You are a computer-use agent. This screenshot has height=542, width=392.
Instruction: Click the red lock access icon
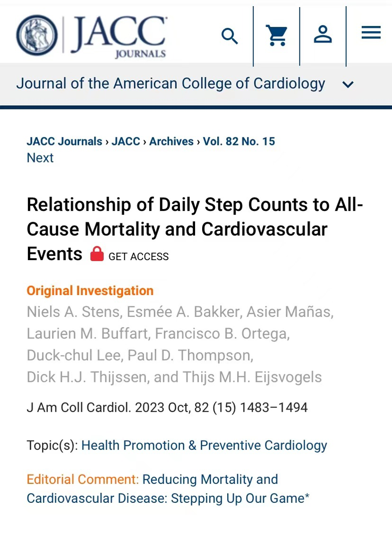pos(97,254)
